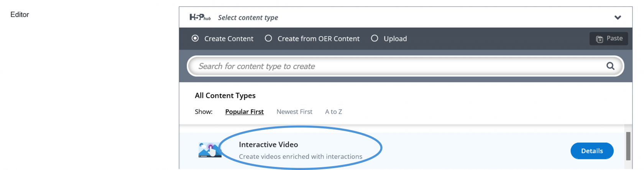
Task: Select the Interactive Video content type
Action: pos(402,151)
